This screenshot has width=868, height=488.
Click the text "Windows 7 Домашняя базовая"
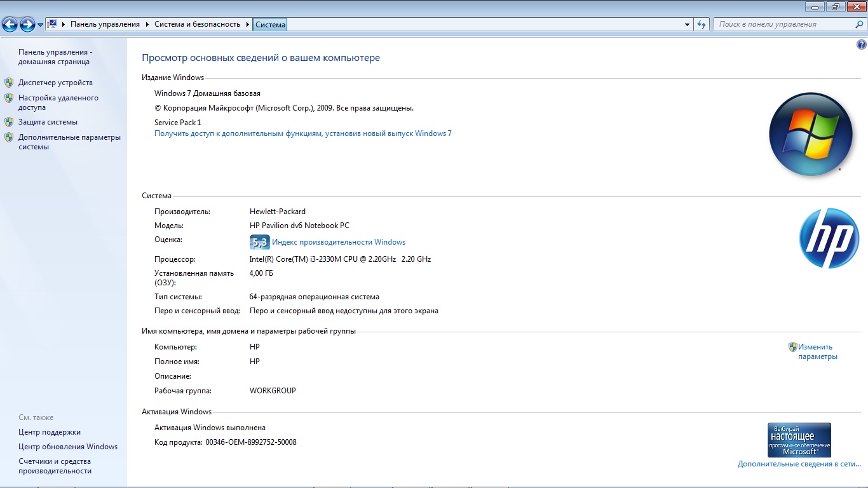[x=207, y=93]
